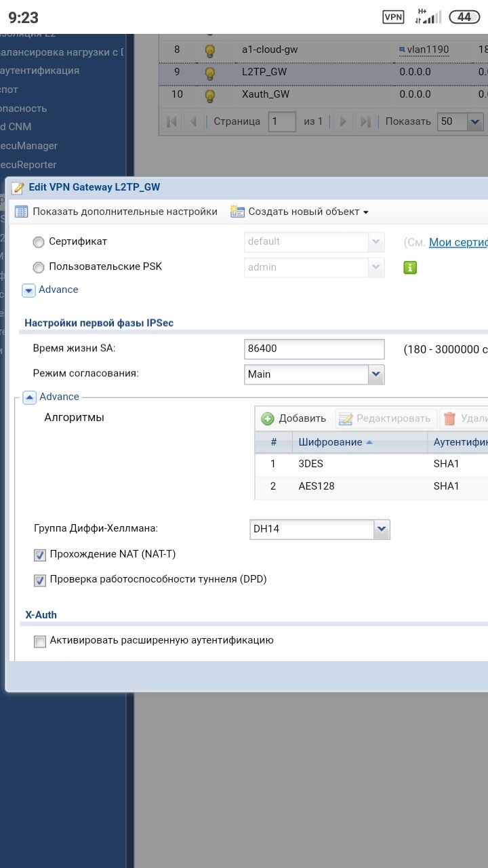Select the Пользовательские PSK radio button
This screenshot has height=868, width=488.
click(x=39, y=267)
